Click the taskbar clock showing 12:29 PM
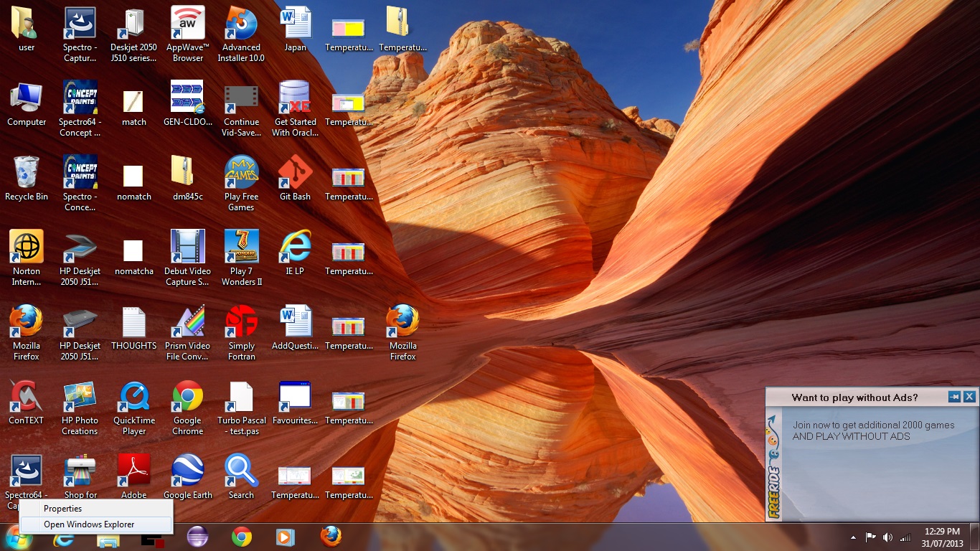The height and width of the screenshot is (551, 980). pos(942,537)
